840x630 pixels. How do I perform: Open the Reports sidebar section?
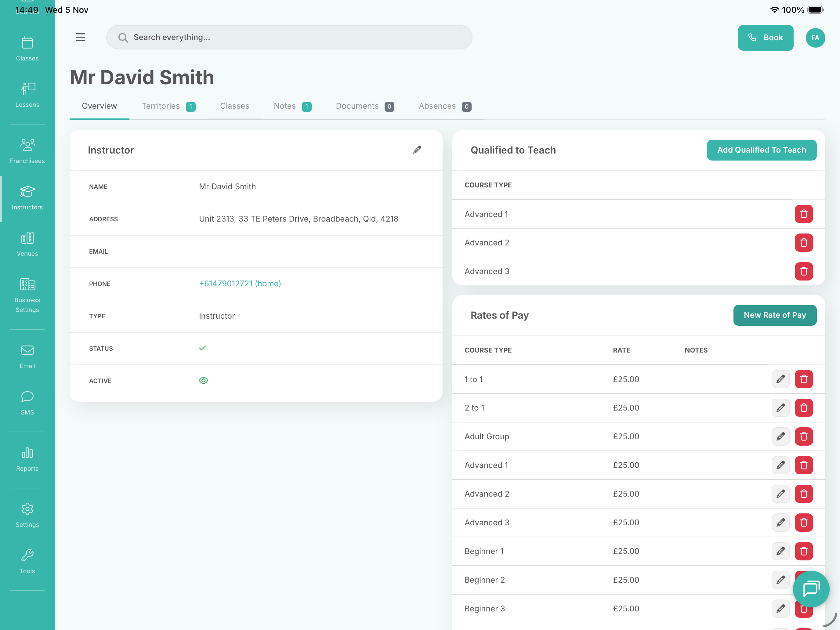27,459
